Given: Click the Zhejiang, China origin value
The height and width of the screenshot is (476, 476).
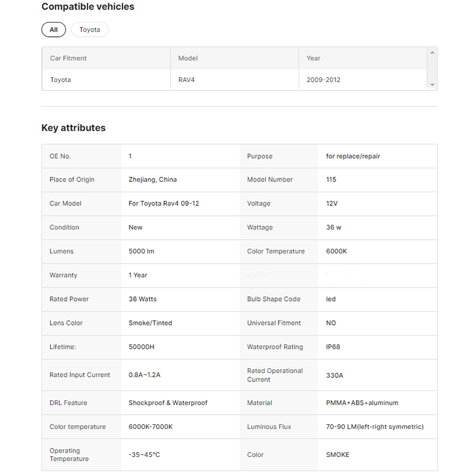Looking at the screenshot, I should tap(152, 180).
